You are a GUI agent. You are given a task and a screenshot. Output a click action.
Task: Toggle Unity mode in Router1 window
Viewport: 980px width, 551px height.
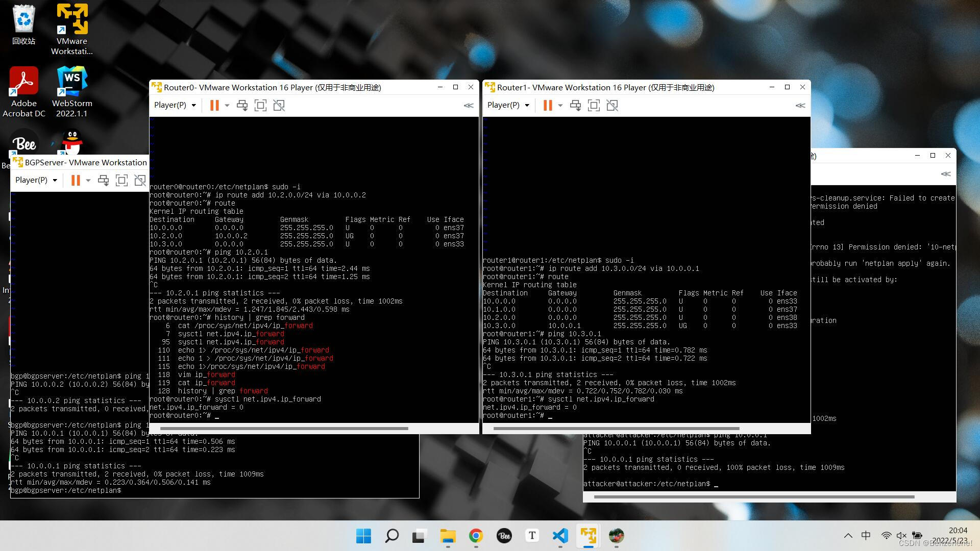click(x=612, y=105)
